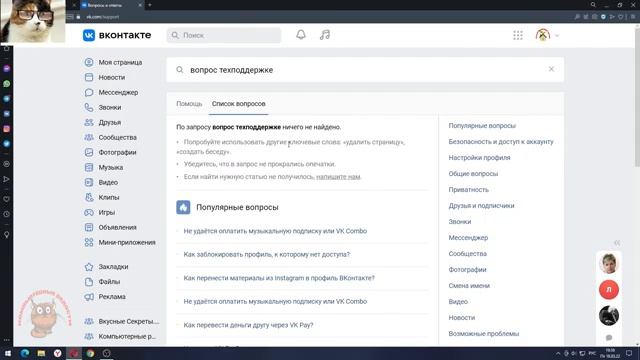Click the Закладки star icon
The width and height of the screenshot is (640, 360).
[x=89, y=267]
